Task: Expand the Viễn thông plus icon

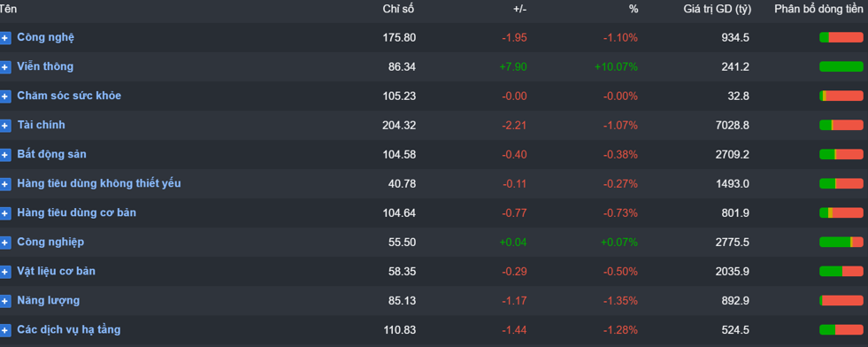Action: click(5, 67)
